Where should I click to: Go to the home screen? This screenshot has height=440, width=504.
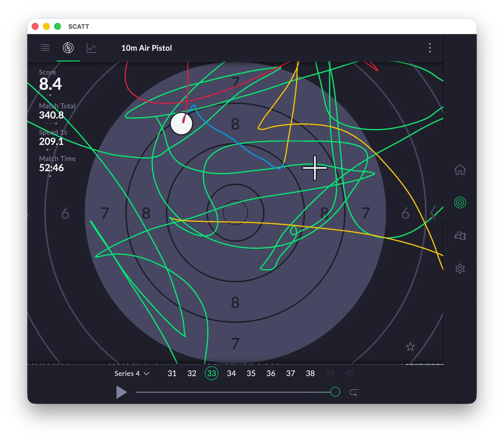(460, 170)
